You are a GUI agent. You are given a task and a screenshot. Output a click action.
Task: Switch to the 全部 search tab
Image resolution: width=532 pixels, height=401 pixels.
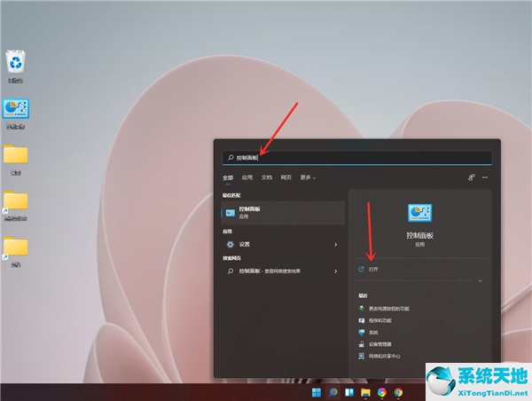click(x=228, y=177)
